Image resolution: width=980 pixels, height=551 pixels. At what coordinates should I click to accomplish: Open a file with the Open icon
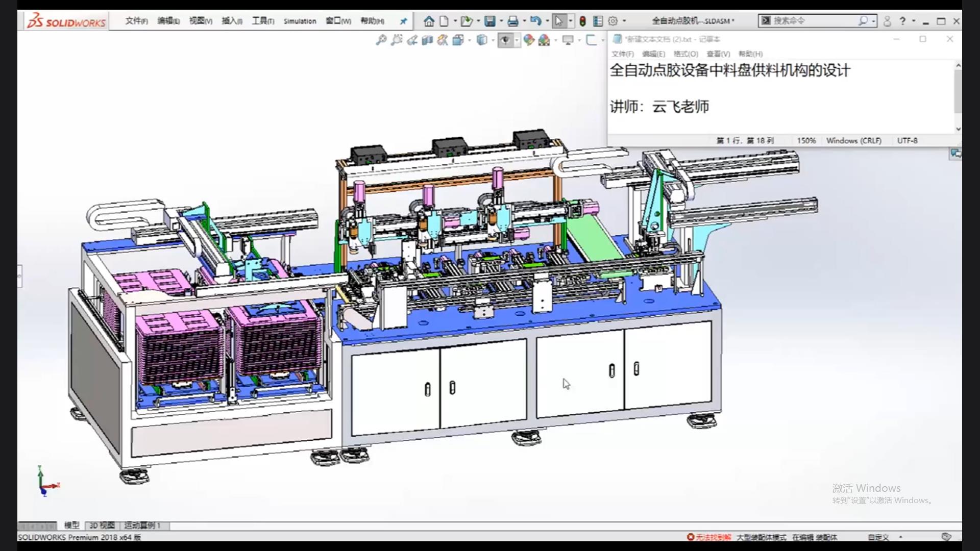tap(466, 21)
